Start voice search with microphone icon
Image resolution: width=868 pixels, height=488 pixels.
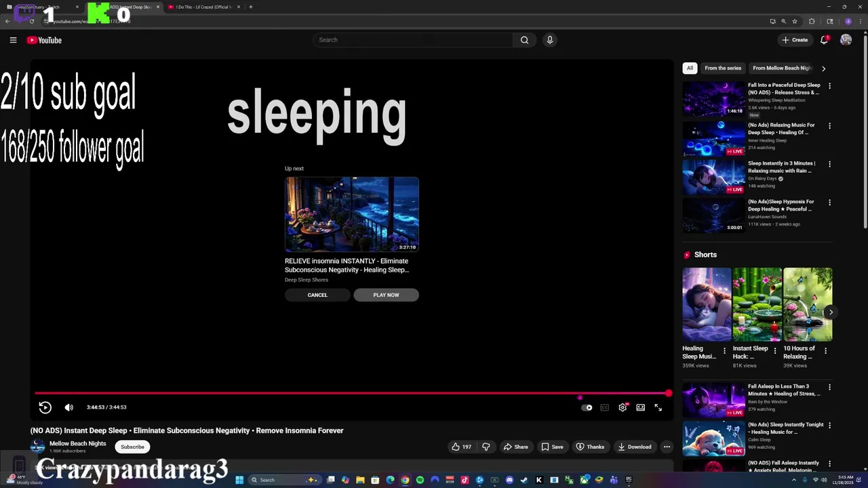[x=550, y=40]
